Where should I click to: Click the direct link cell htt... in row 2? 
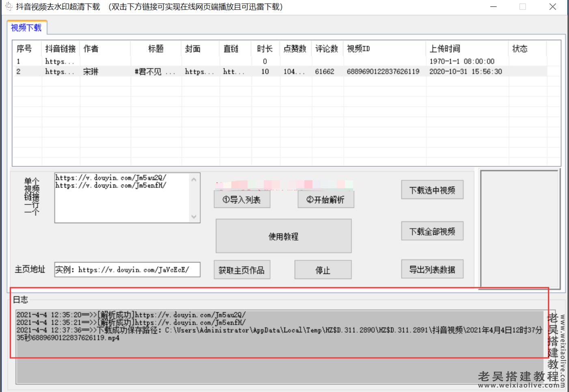[x=234, y=71]
